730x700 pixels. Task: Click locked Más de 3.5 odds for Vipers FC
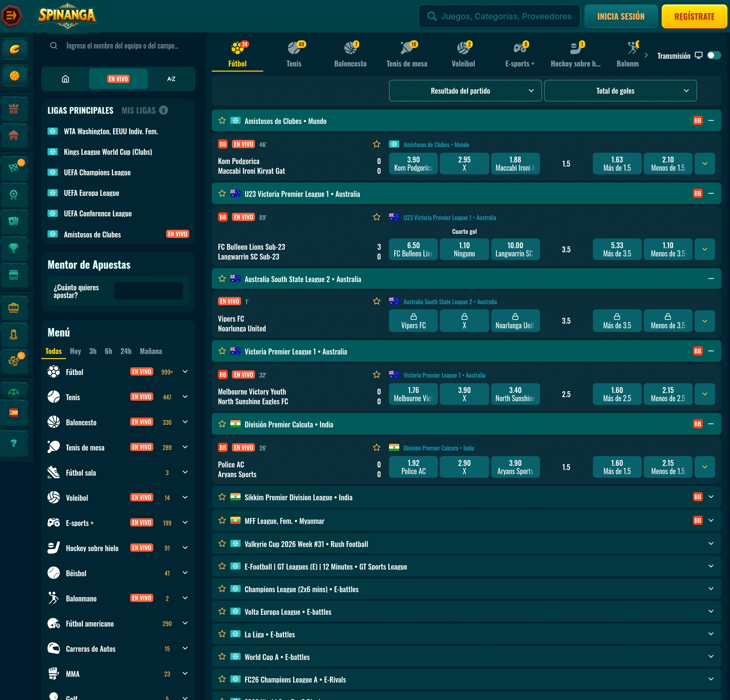617,321
